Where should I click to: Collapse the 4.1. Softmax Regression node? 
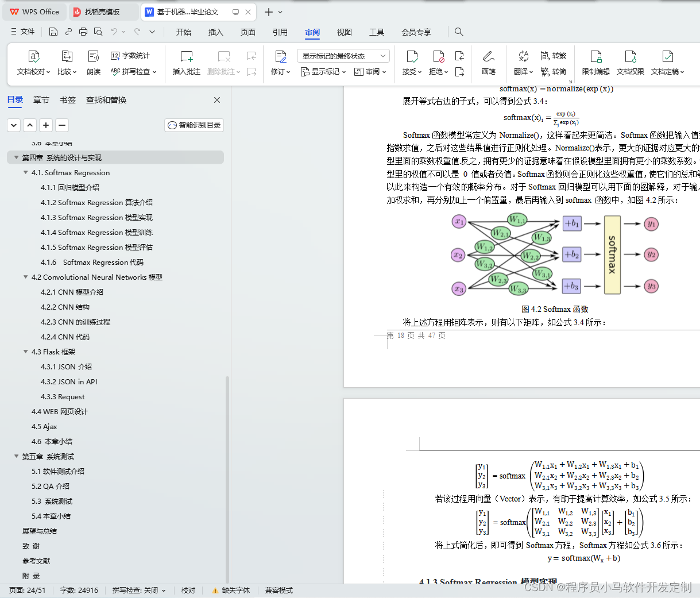25,172
